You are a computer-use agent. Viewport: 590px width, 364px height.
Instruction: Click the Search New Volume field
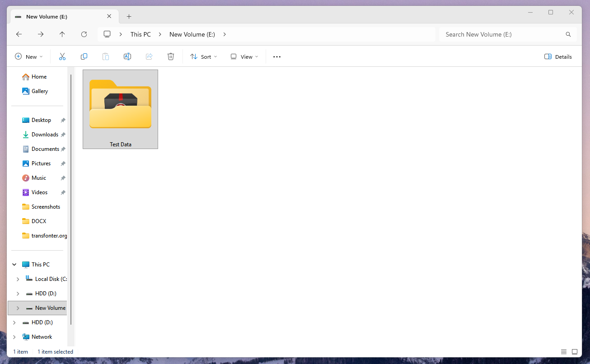[497, 34]
